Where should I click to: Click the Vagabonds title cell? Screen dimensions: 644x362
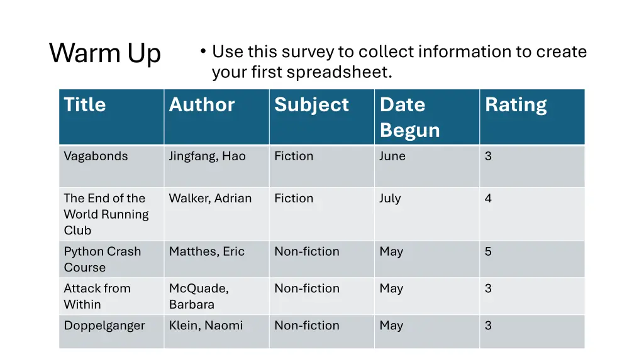(x=111, y=166)
